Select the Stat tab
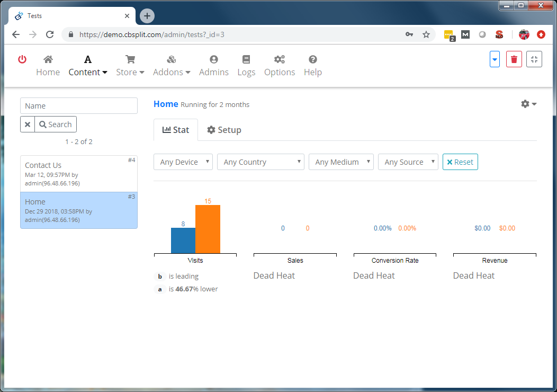Image resolution: width=557 pixels, height=392 pixels. click(176, 130)
